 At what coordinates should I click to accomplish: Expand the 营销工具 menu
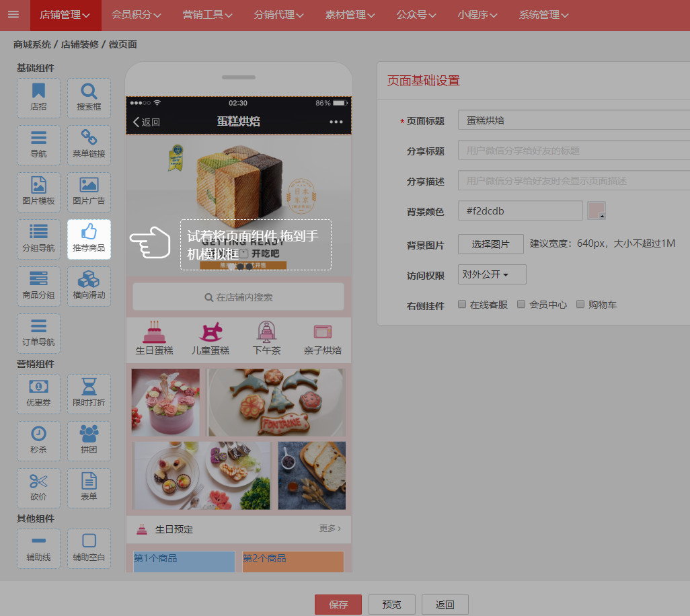coord(207,15)
